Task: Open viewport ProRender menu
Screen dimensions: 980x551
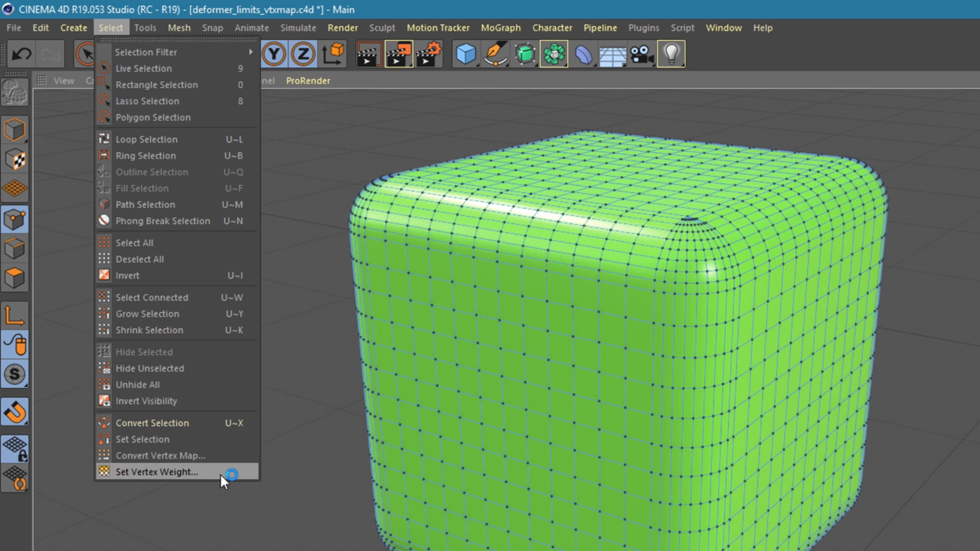Action: [308, 81]
